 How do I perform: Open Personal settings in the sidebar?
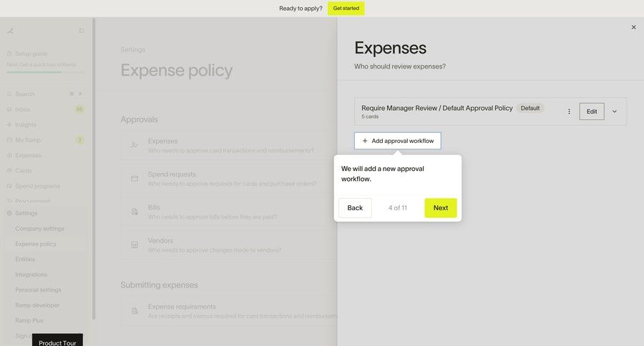point(38,290)
